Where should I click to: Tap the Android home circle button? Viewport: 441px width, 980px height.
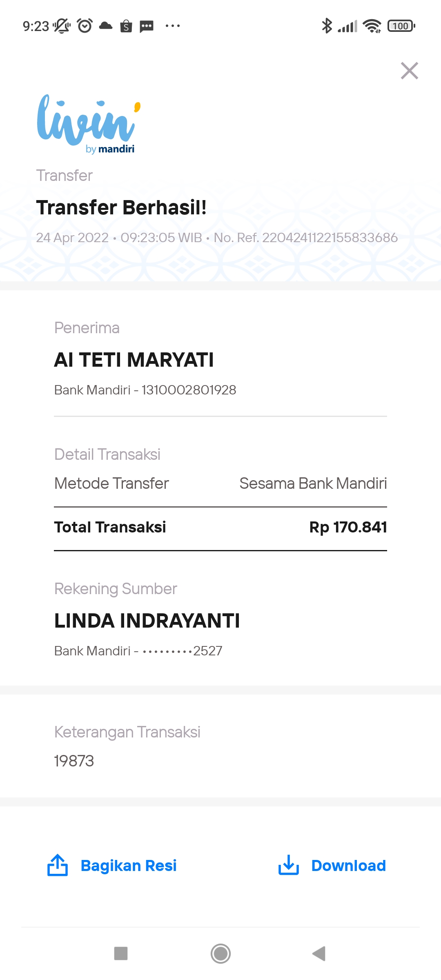point(220,954)
